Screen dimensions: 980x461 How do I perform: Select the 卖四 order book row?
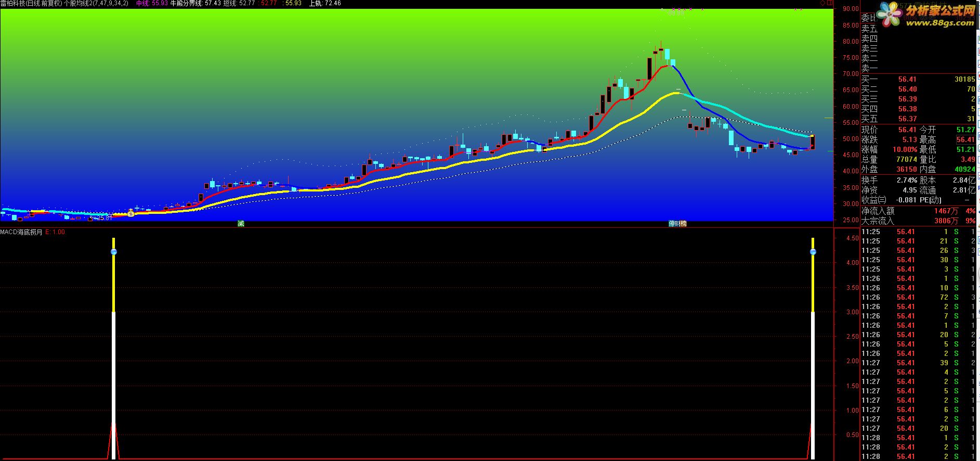tap(918, 39)
